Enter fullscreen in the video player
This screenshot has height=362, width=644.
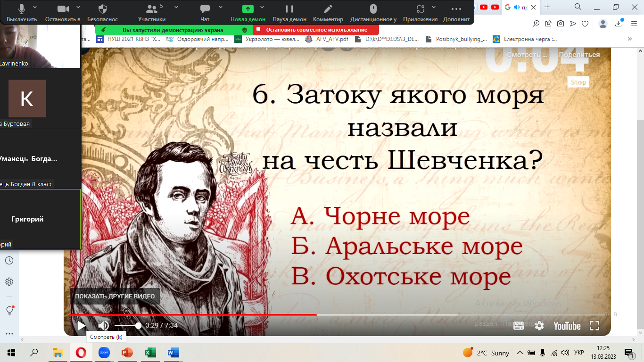(x=594, y=326)
